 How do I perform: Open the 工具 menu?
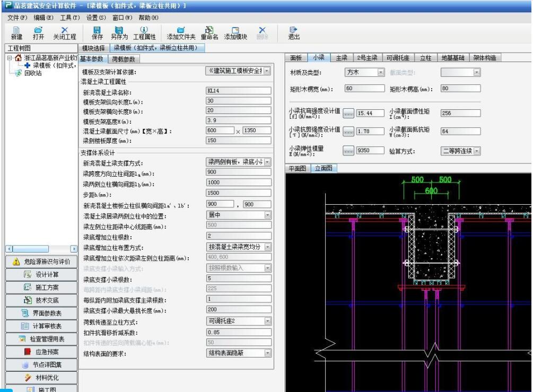(69, 18)
